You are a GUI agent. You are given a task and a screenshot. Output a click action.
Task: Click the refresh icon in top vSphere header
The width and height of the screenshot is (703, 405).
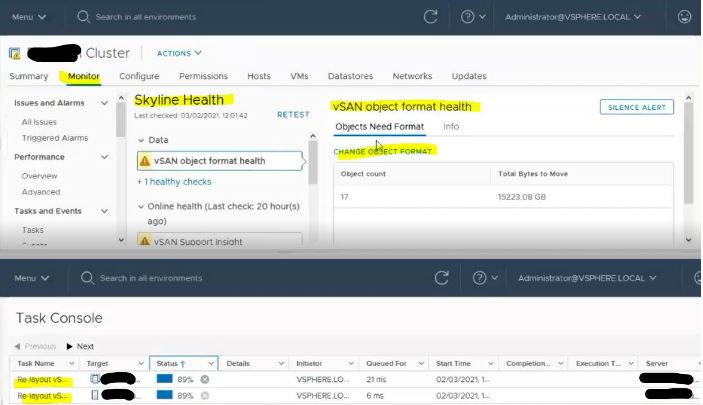pos(430,17)
